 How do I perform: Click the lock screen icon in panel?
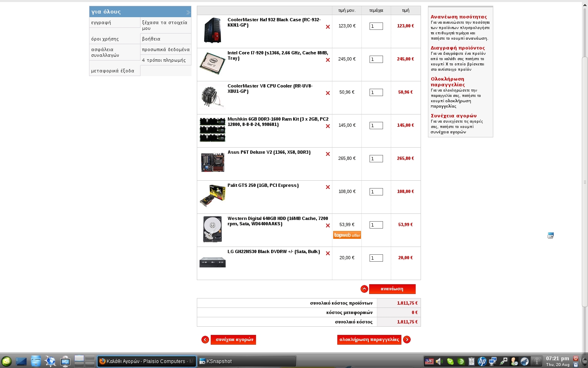point(576,364)
